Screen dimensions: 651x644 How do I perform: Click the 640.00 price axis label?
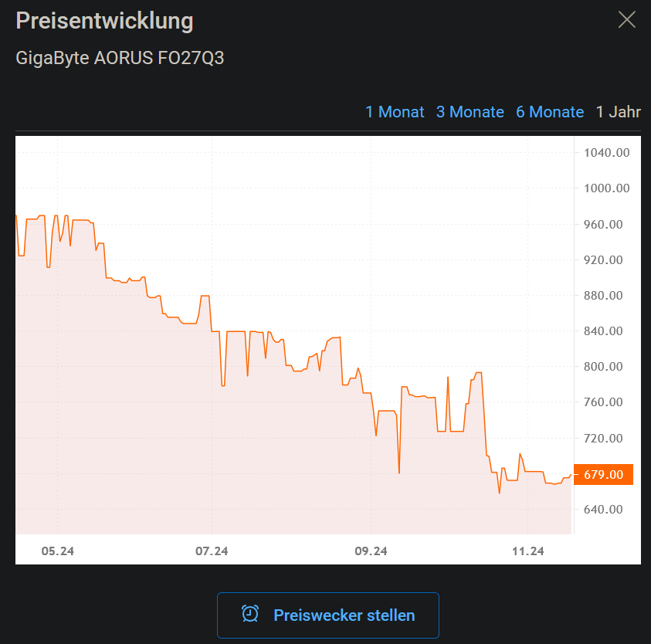point(603,510)
